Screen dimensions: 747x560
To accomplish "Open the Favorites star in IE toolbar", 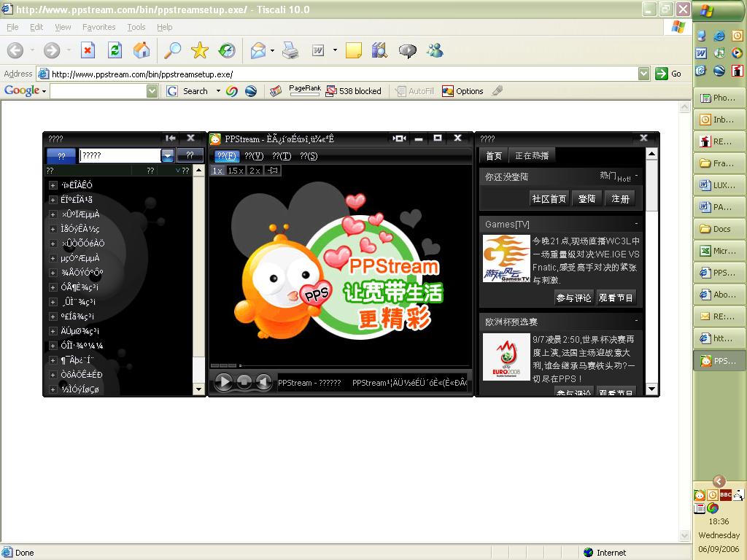I will click(199, 50).
